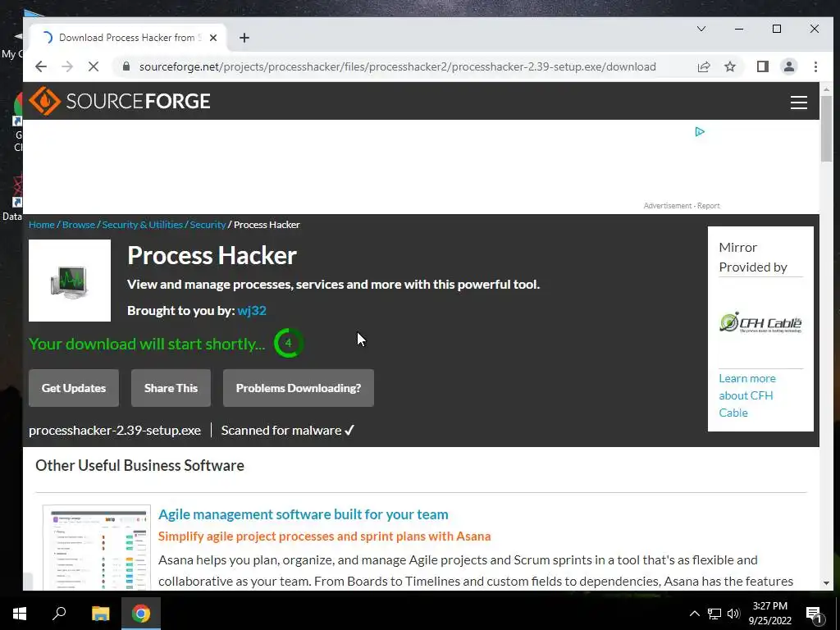Click Other Useful Business Software heading
The height and width of the screenshot is (630, 840).
click(x=139, y=465)
